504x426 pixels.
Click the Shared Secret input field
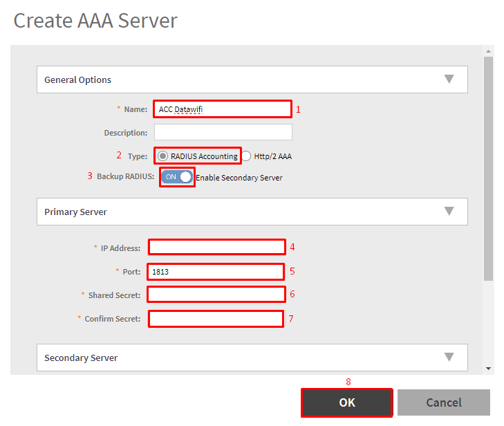[x=216, y=295]
